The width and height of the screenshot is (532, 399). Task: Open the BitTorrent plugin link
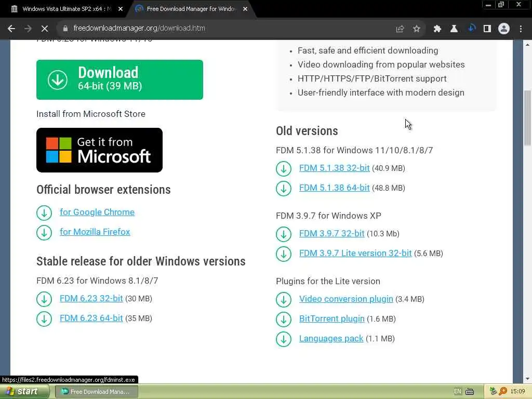tap(332, 319)
